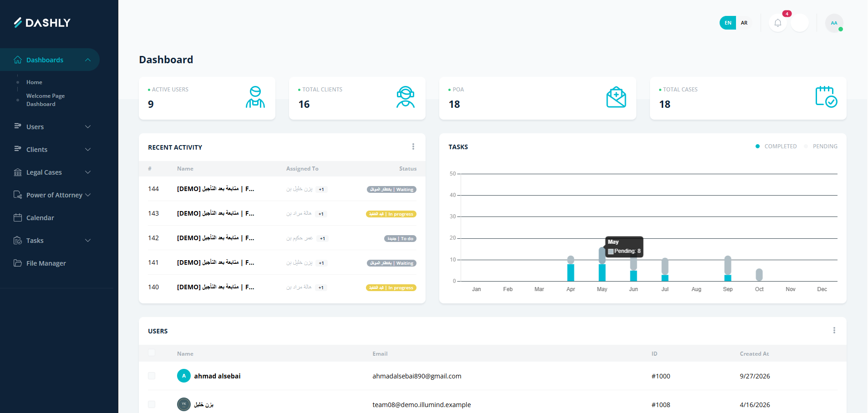Expand the Users sidebar chevron
Viewport: 868px width, 413px height.
[88, 126]
